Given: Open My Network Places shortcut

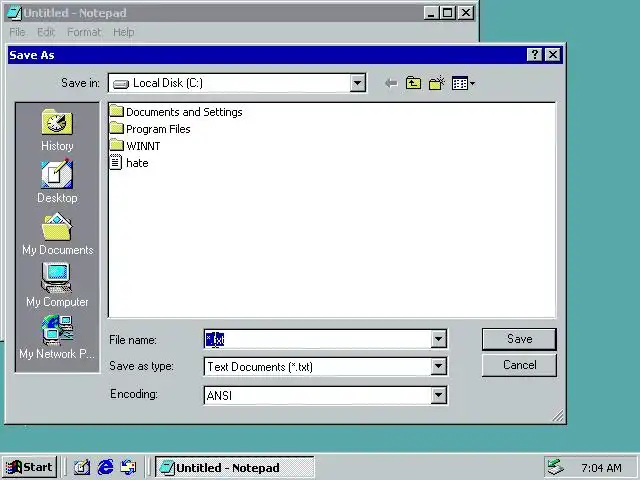Looking at the screenshot, I should [x=57, y=338].
